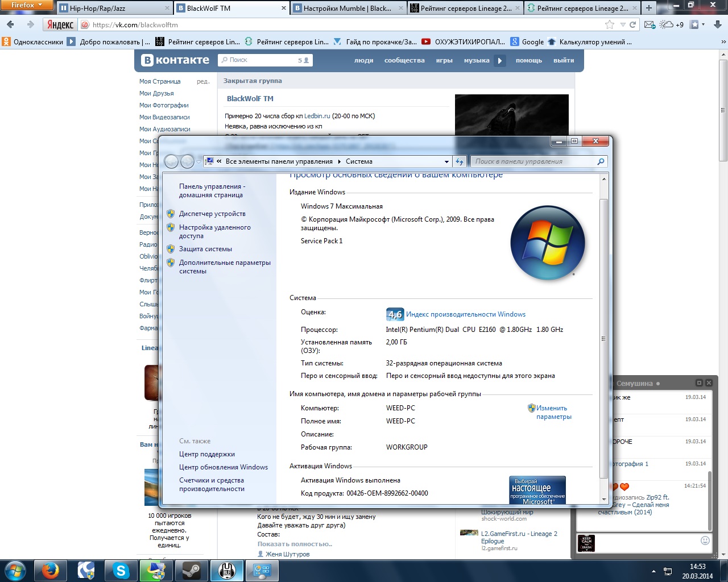Open control panel address path dropdown arrow
The image size is (728, 582).
coord(446,161)
